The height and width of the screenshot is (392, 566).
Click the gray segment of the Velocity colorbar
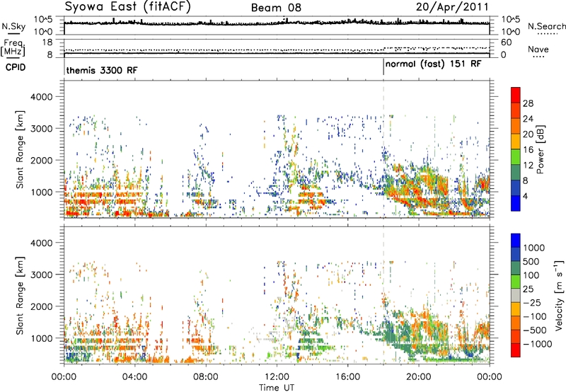[x=516, y=295]
